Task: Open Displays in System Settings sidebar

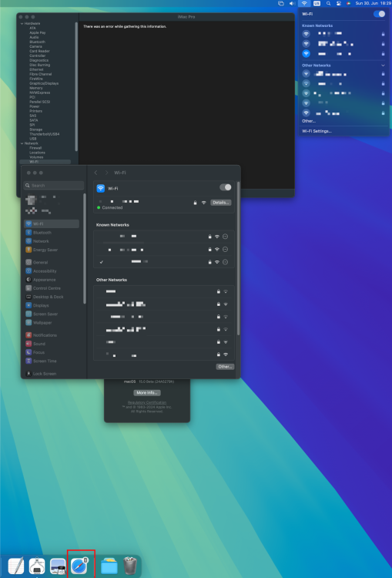Action: pos(52,305)
